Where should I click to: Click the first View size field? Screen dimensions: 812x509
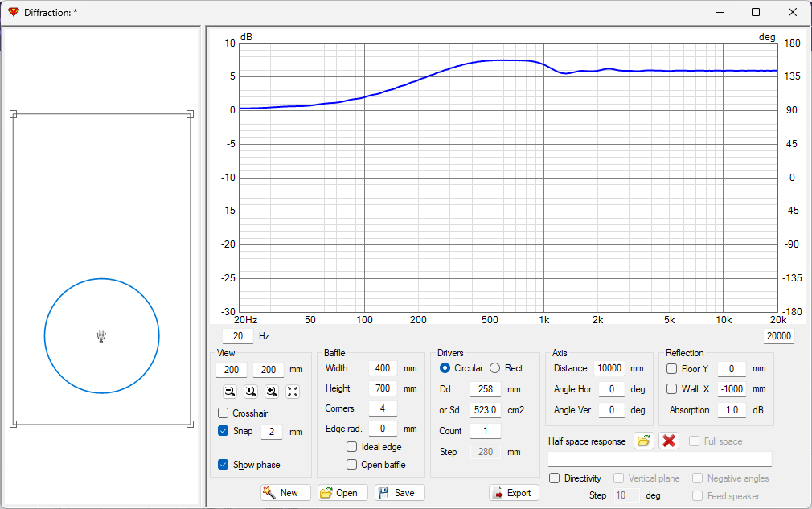231,370
